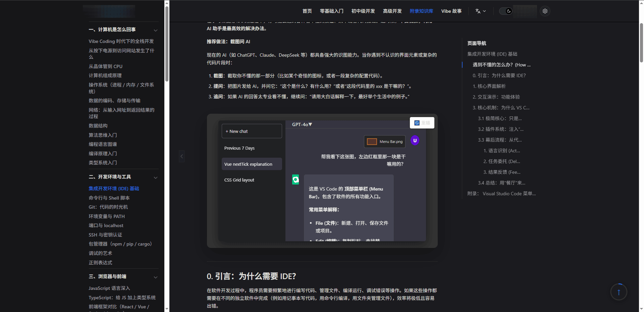Screen dimensions: 644x312
Task: Open TypeScript：给 JS 加上类型系统 link
Action: coord(122,298)
